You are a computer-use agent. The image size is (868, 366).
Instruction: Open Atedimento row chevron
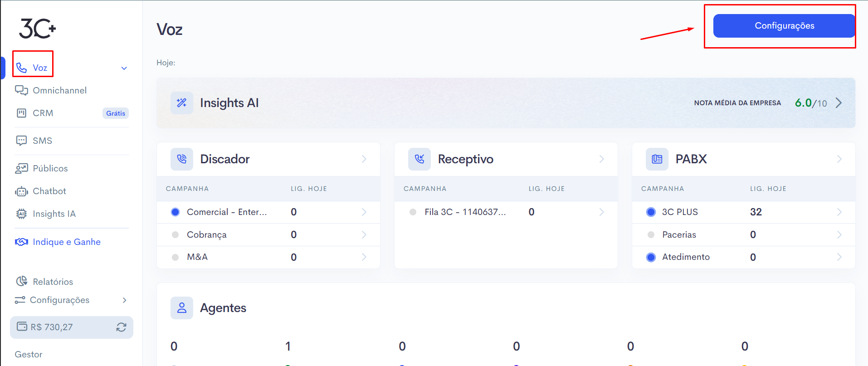click(839, 257)
